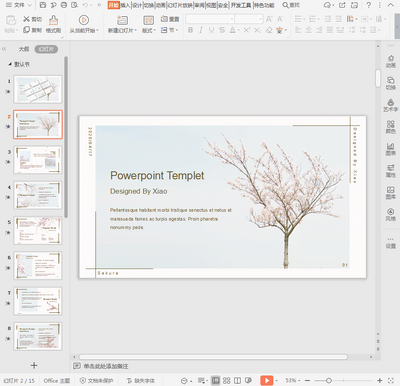Click the Cut (剪切) scissors icon
400x386 pixels.
tap(26, 19)
